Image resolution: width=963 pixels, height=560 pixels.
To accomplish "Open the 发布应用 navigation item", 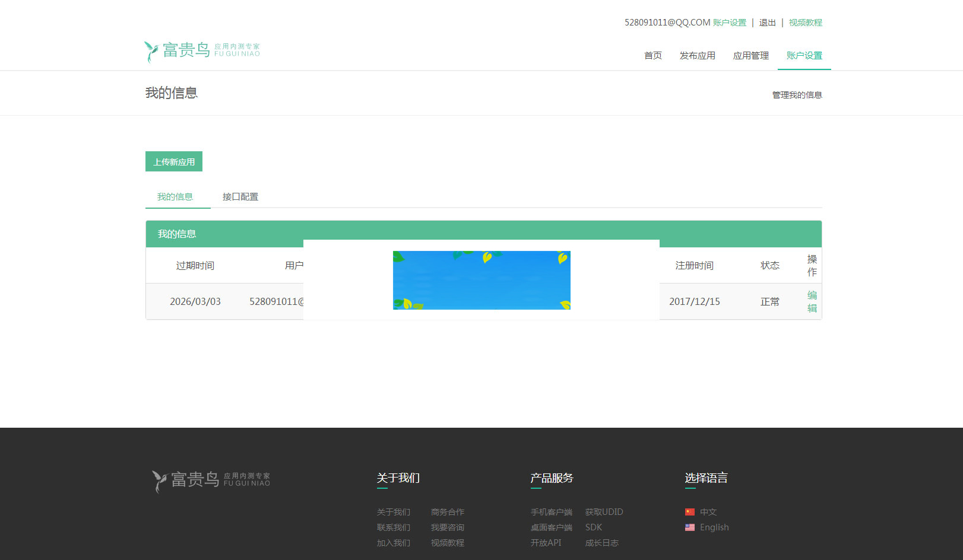I will click(698, 55).
